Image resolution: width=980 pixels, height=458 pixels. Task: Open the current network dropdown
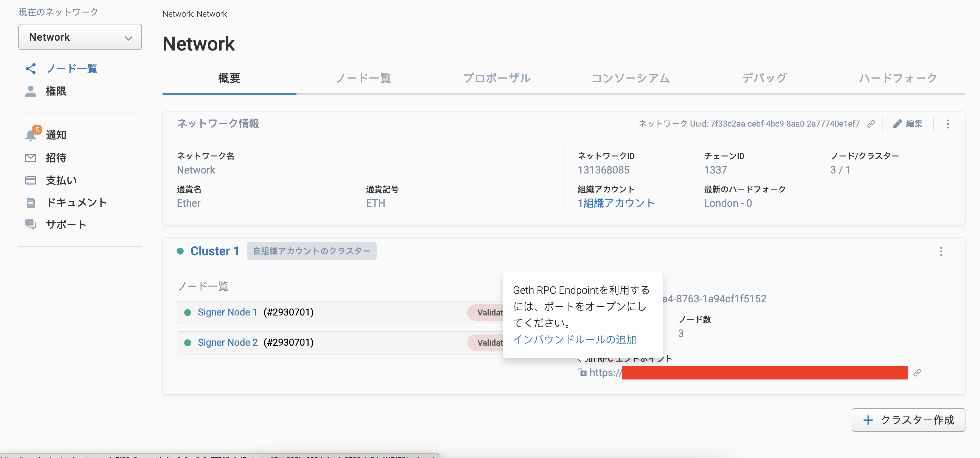click(x=80, y=37)
